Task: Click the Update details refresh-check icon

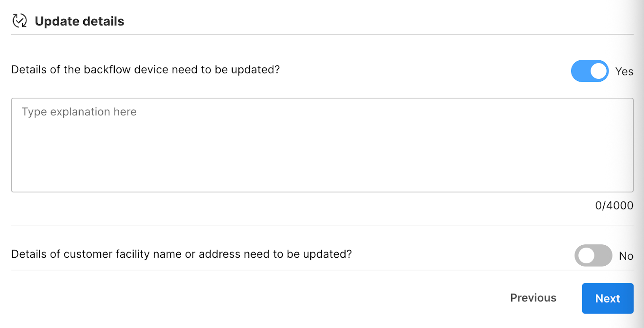Action: [x=19, y=20]
